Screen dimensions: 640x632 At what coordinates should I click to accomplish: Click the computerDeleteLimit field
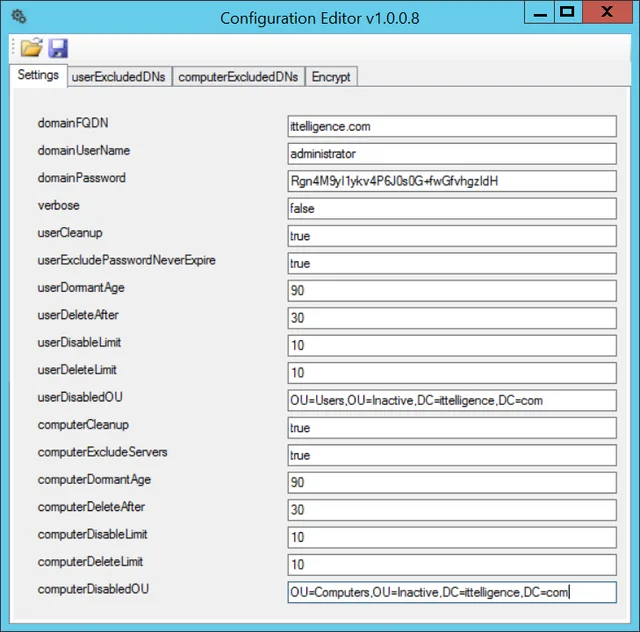pyautogui.click(x=452, y=565)
